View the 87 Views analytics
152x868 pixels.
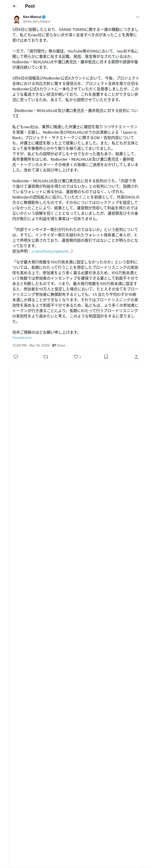59,345
